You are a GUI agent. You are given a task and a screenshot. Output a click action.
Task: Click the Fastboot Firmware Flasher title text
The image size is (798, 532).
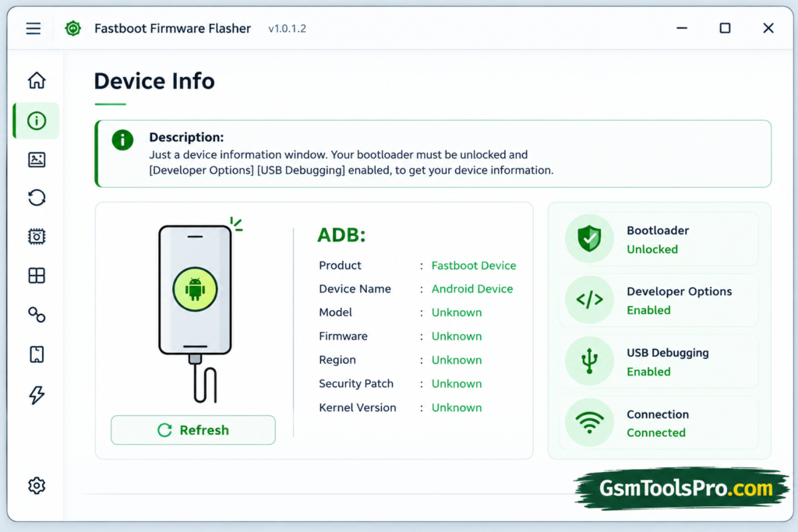(x=172, y=29)
